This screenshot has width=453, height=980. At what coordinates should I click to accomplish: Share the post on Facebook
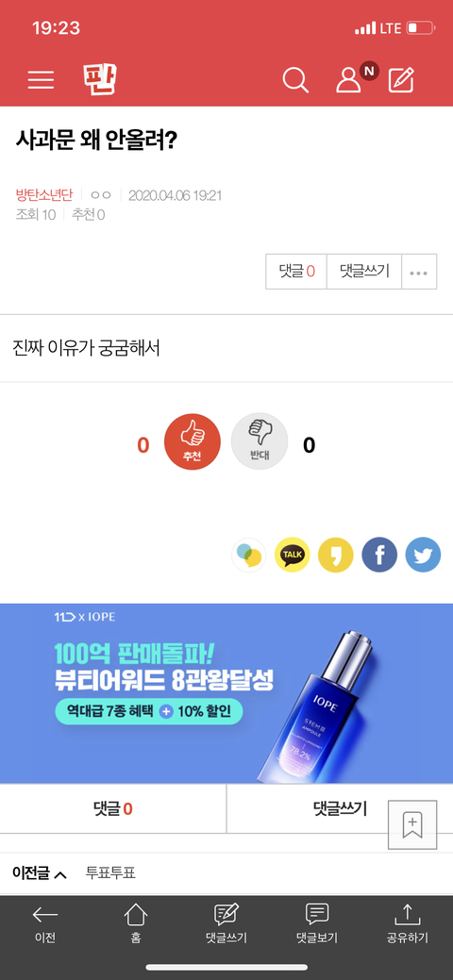point(379,555)
